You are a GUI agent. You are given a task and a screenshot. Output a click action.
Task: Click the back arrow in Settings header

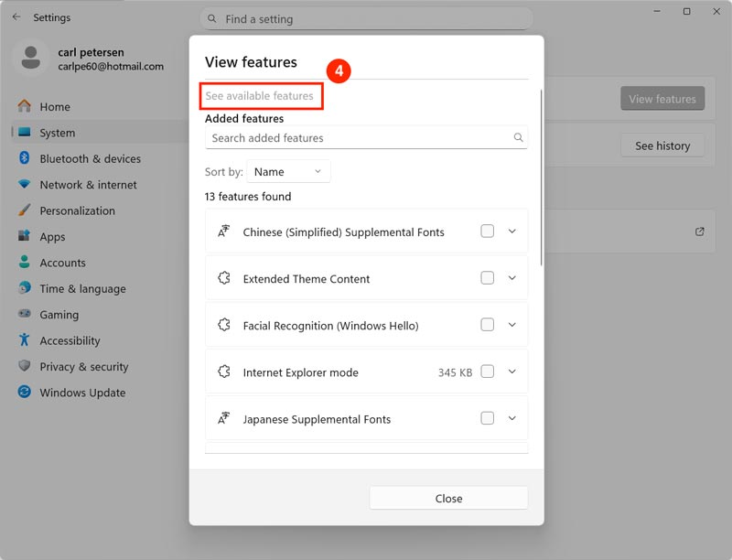click(16, 17)
